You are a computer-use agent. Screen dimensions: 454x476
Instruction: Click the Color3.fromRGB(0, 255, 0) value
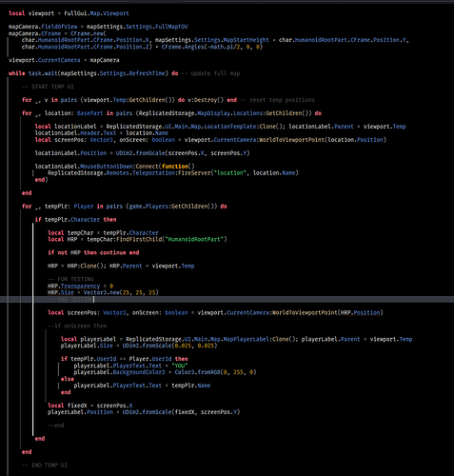[x=215, y=372]
